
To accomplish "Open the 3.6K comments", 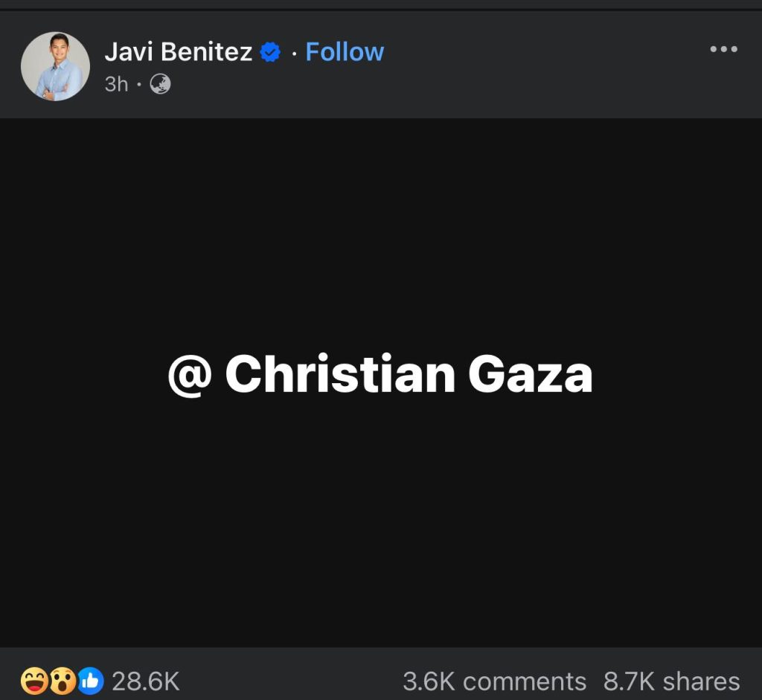I will (494, 681).
